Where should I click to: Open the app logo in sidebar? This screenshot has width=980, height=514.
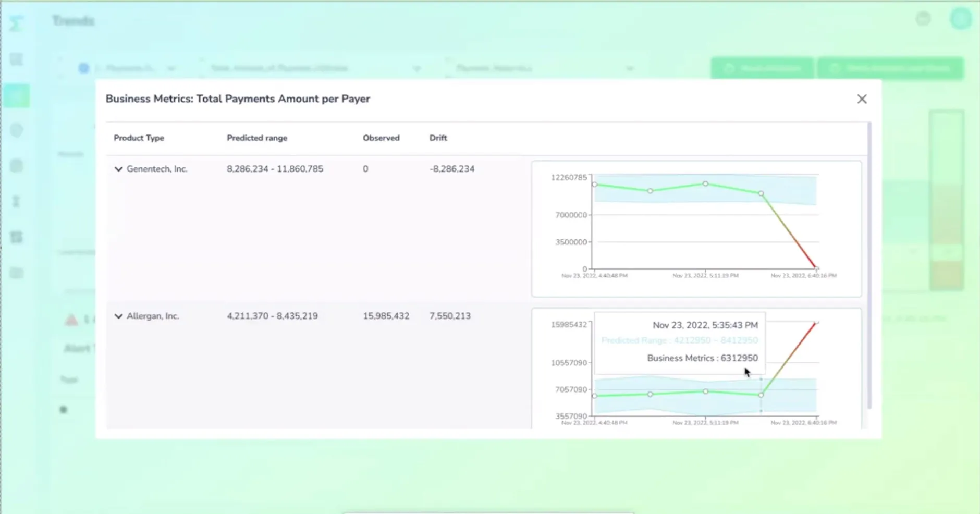tap(16, 23)
